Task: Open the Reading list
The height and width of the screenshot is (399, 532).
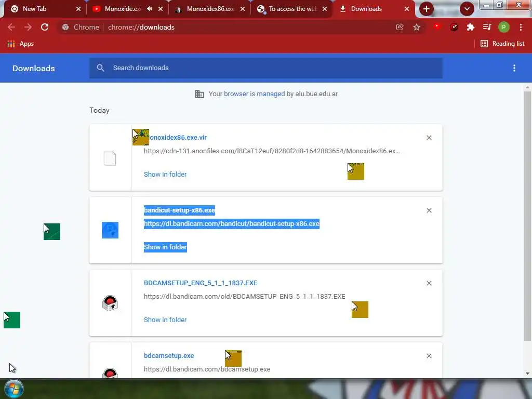Action: pos(502,44)
